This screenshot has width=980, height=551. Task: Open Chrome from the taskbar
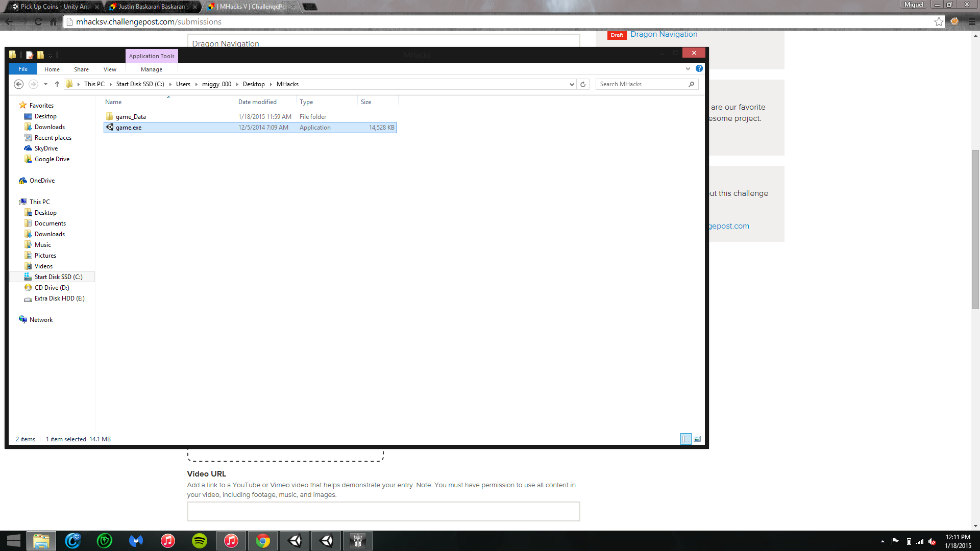click(x=263, y=541)
